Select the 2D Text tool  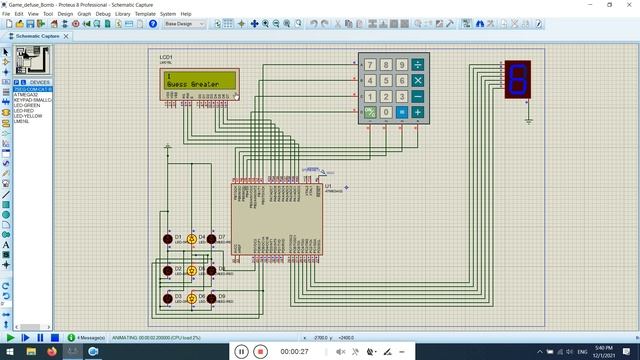click(x=6, y=245)
